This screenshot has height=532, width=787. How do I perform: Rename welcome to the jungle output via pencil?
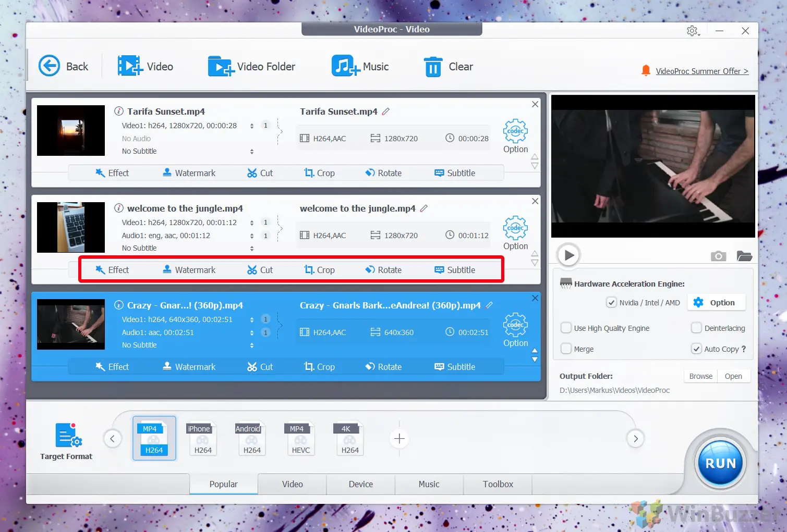[x=424, y=208]
